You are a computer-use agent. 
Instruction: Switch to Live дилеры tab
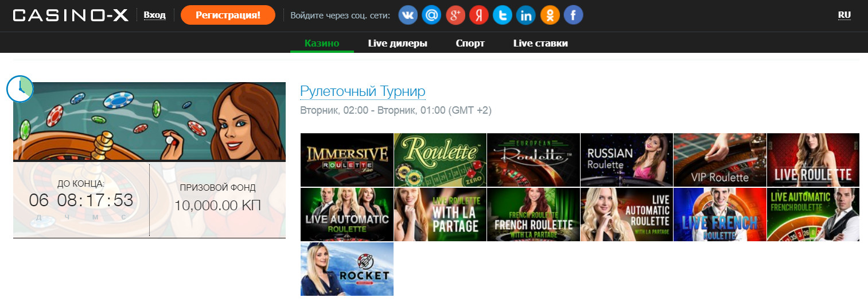pyautogui.click(x=398, y=43)
